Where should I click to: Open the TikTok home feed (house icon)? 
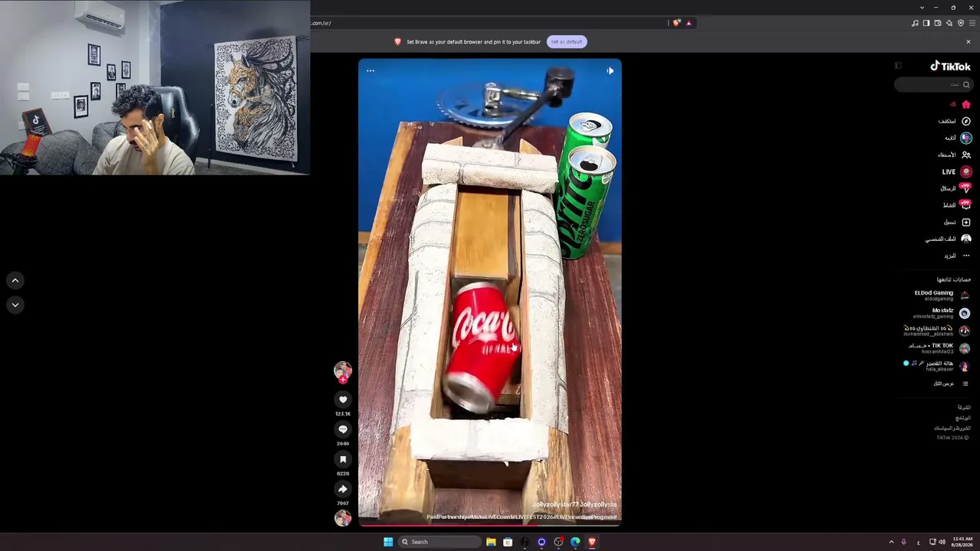point(965,104)
